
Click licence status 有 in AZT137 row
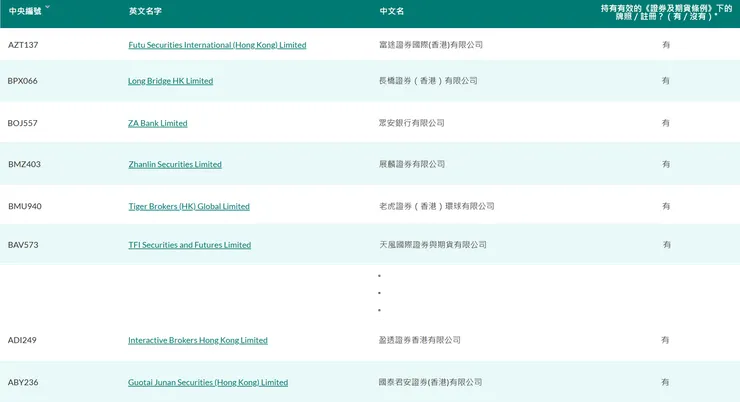(x=666, y=45)
